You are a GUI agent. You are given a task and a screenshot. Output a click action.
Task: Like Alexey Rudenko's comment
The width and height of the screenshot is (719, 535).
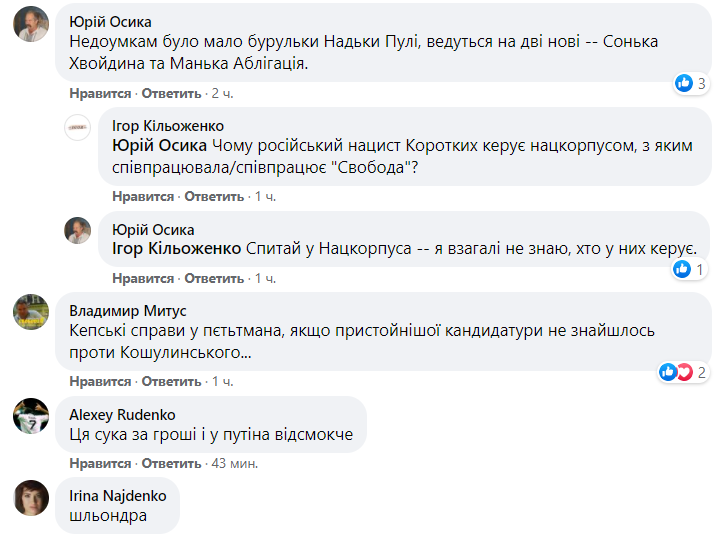point(100,464)
